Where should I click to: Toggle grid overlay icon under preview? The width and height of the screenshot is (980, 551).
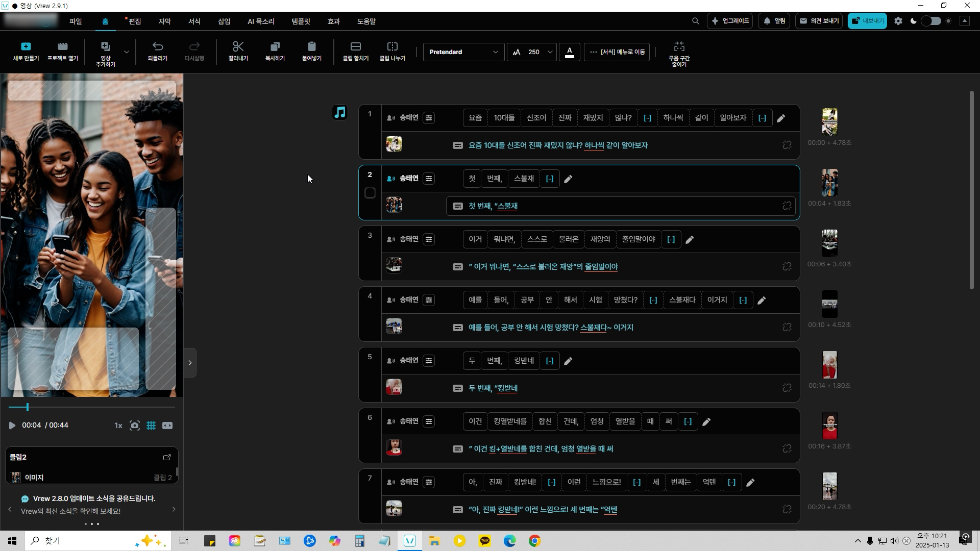pos(151,425)
